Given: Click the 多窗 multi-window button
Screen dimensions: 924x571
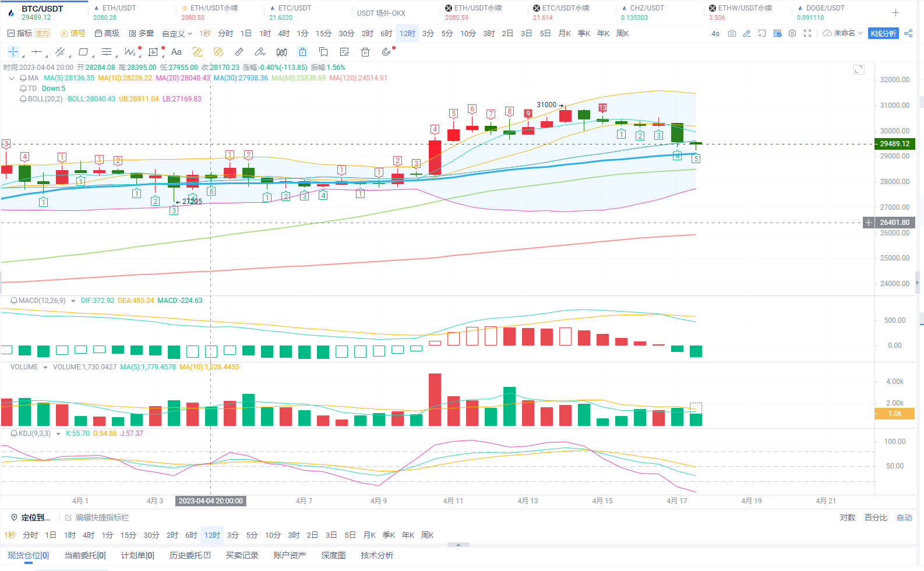Looking at the screenshot, I should (142, 34).
